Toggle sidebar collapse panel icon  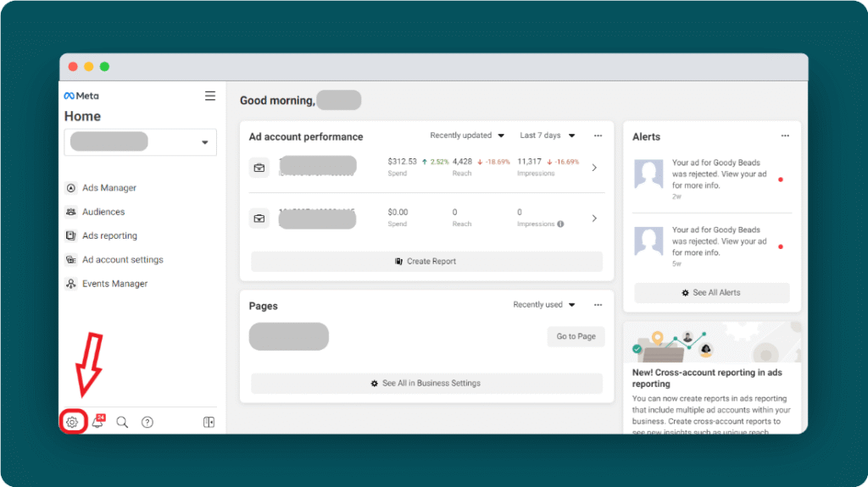pyautogui.click(x=209, y=423)
